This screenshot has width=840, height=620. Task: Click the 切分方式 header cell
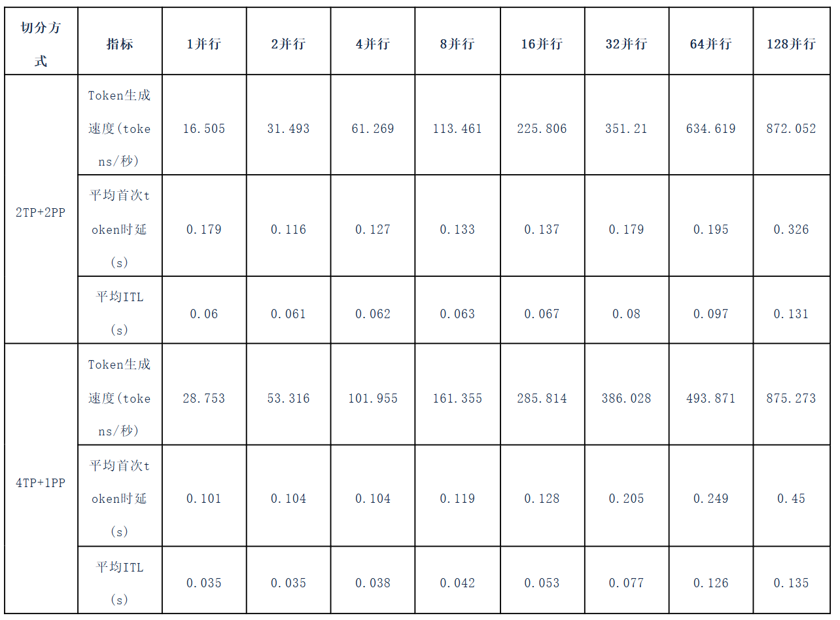pyautogui.click(x=41, y=42)
